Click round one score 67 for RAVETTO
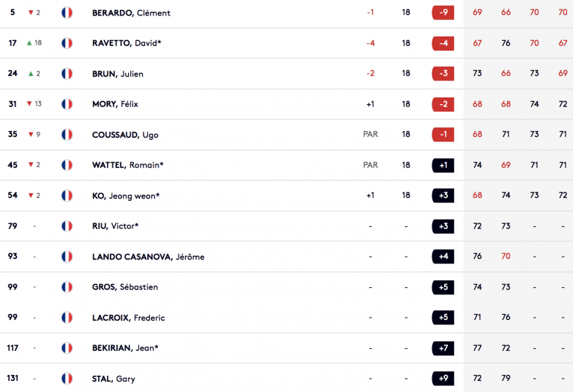Image resolution: width=573 pixels, height=392 pixels. [x=477, y=43]
